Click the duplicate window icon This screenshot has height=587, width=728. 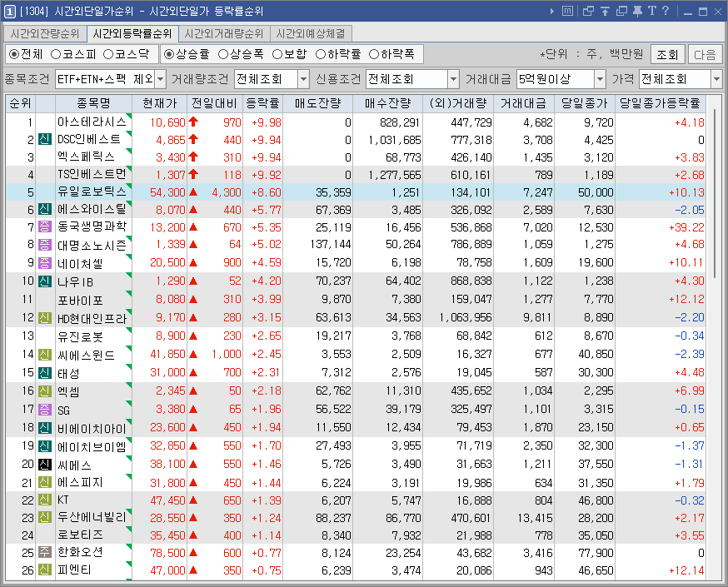pos(621,11)
